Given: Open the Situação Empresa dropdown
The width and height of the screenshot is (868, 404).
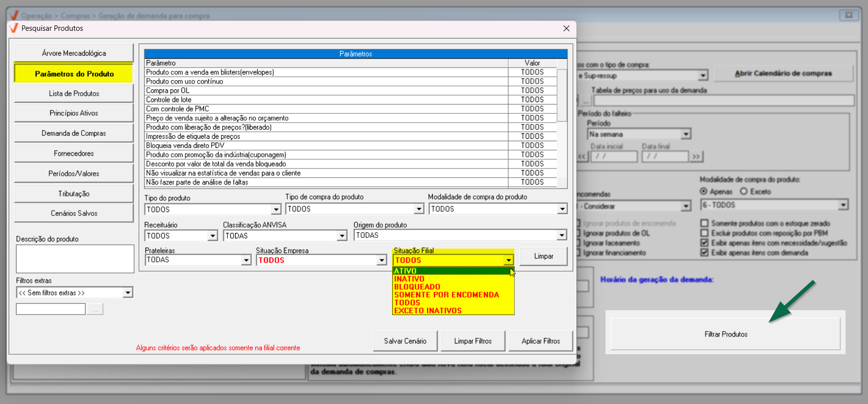Looking at the screenshot, I should click(382, 260).
